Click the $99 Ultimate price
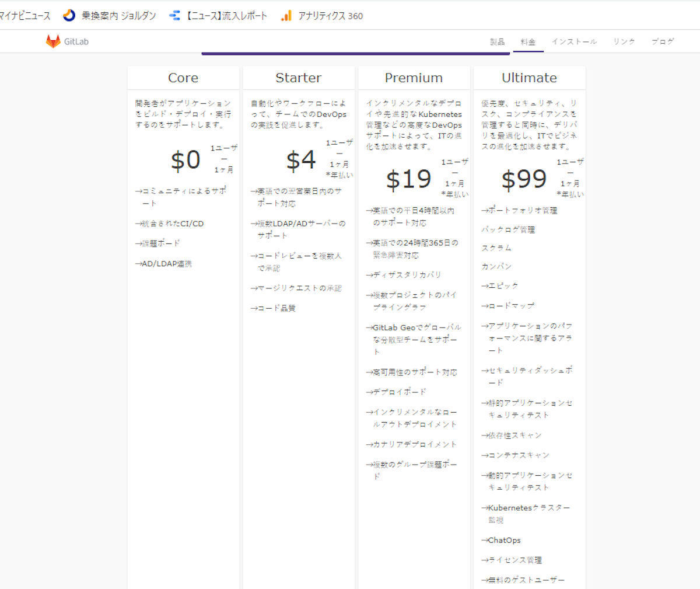700x589 pixels. tap(524, 179)
